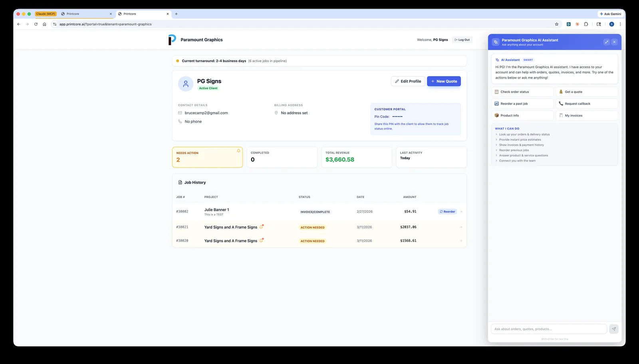Open job #30002 via its arrow icon

461,212
